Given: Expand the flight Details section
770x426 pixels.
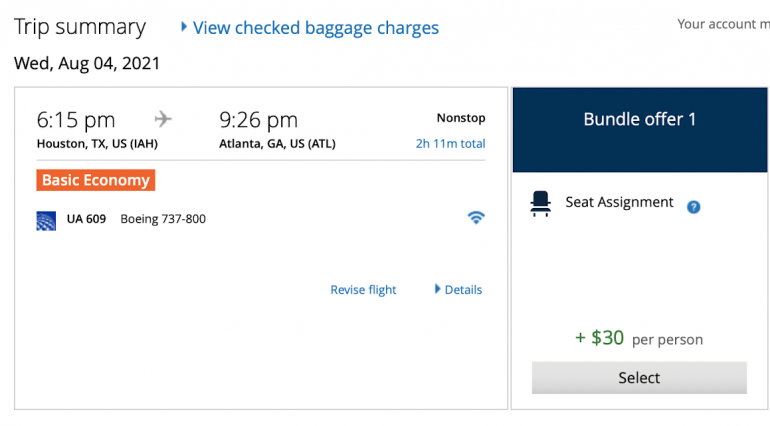Looking at the screenshot, I should tap(459, 290).
